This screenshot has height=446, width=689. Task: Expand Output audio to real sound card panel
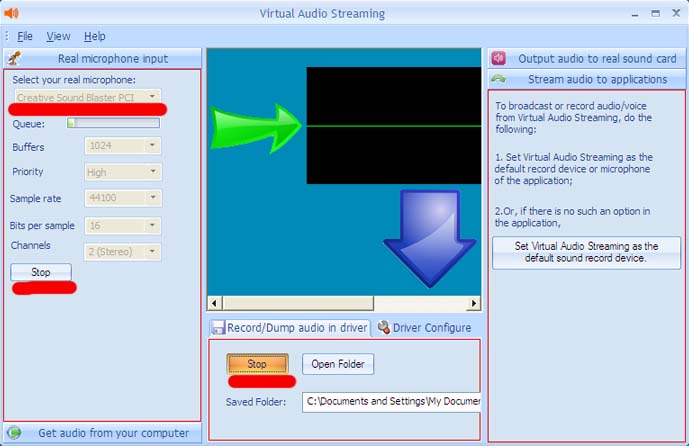click(587, 58)
